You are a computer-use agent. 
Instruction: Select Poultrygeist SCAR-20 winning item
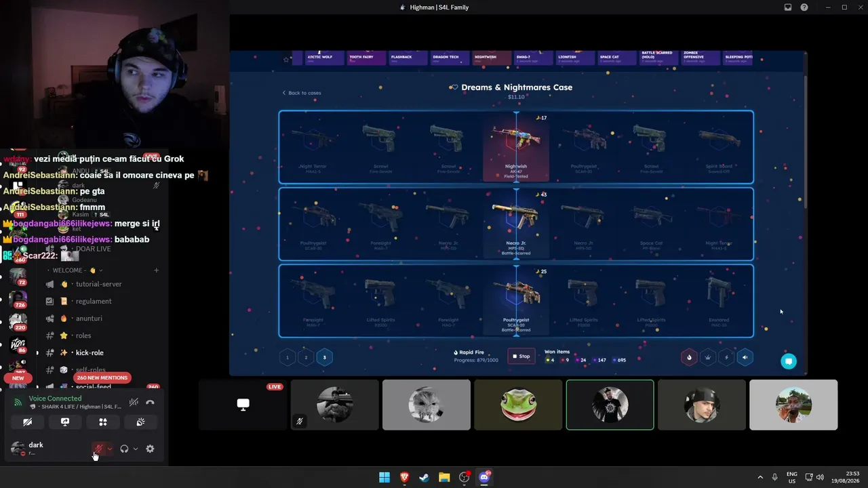pos(516,300)
